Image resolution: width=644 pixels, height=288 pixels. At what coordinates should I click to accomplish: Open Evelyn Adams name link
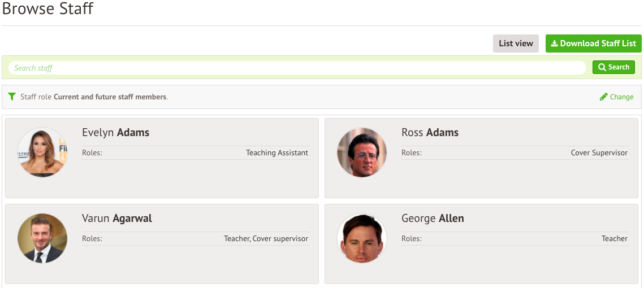click(115, 133)
